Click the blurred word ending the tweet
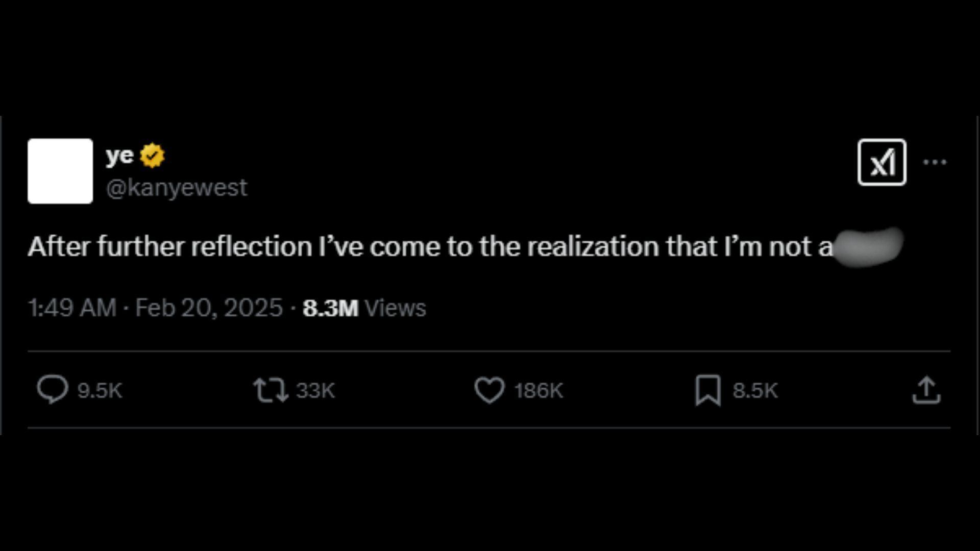 [868, 247]
